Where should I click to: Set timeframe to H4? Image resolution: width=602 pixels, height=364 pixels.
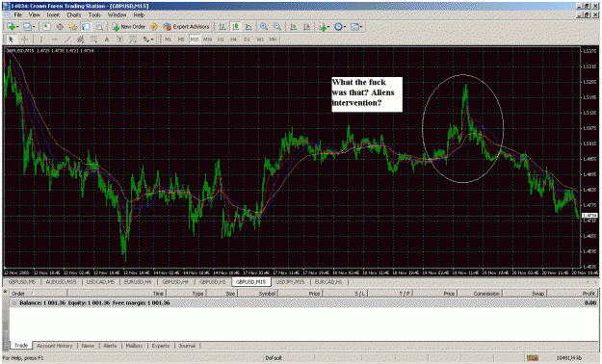[x=233, y=39]
